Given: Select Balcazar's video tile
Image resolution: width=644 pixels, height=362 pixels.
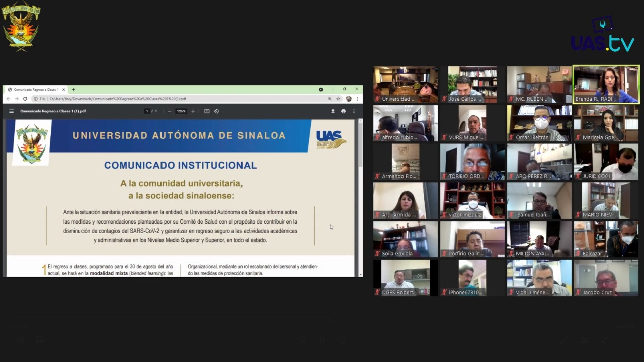Looking at the screenshot, I should pyautogui.click(x=606, y=239).
